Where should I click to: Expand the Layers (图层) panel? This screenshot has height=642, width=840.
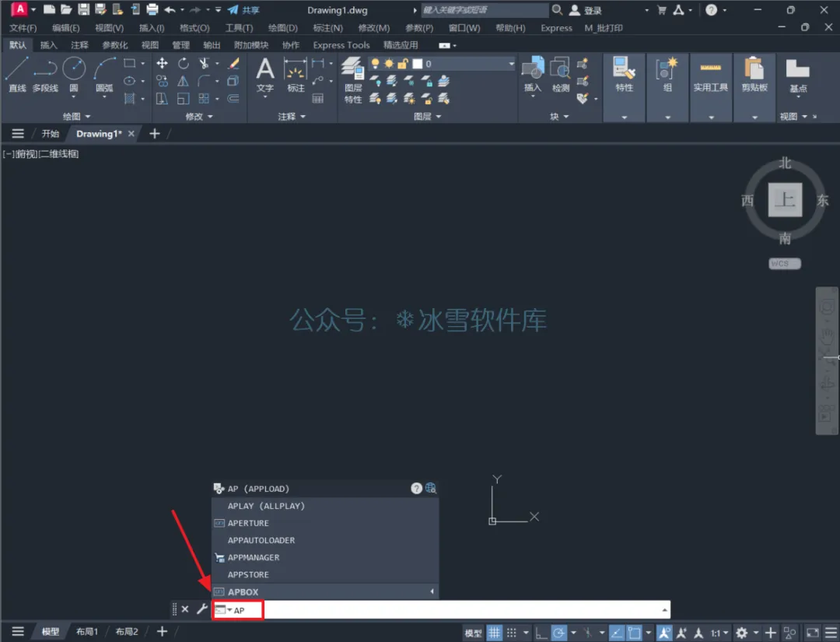[x=427, y=116]
